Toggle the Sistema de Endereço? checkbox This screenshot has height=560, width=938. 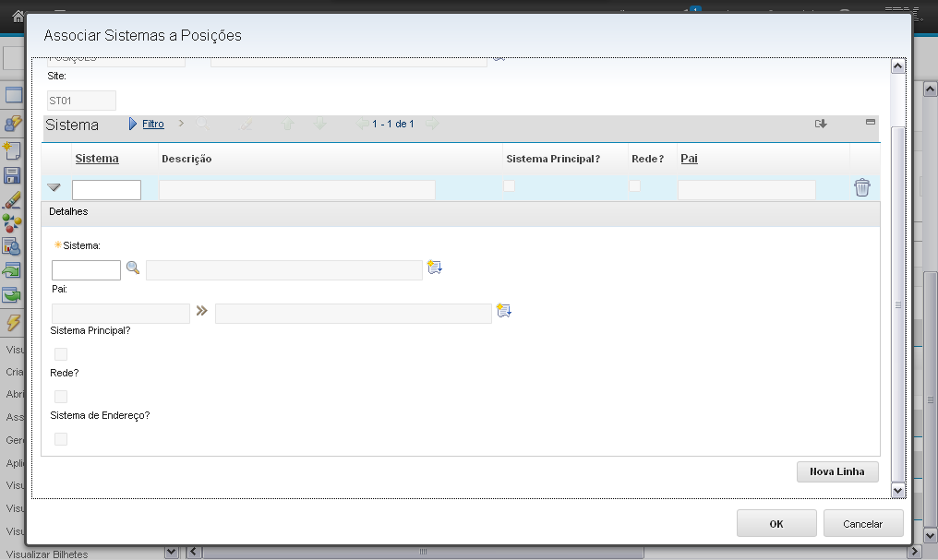(61, 439)
